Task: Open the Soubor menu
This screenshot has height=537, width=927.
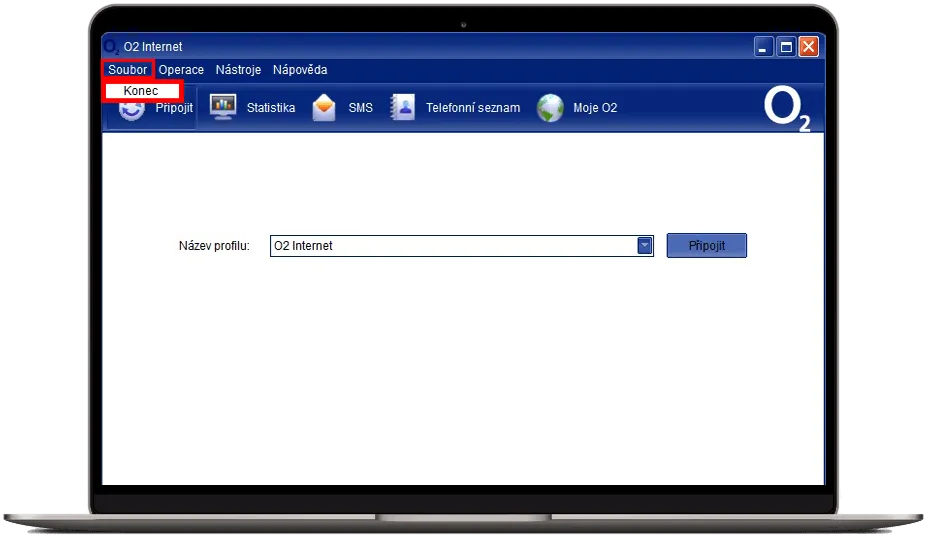Action: pos(128,70)
